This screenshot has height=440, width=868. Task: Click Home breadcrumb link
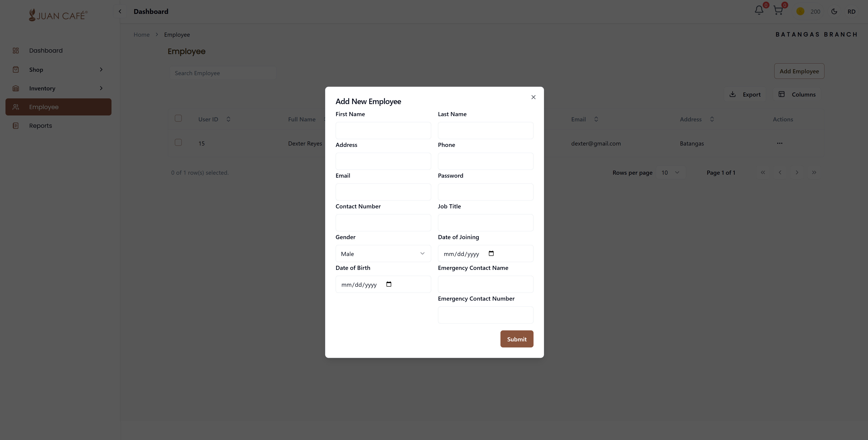tap(141, 35)
